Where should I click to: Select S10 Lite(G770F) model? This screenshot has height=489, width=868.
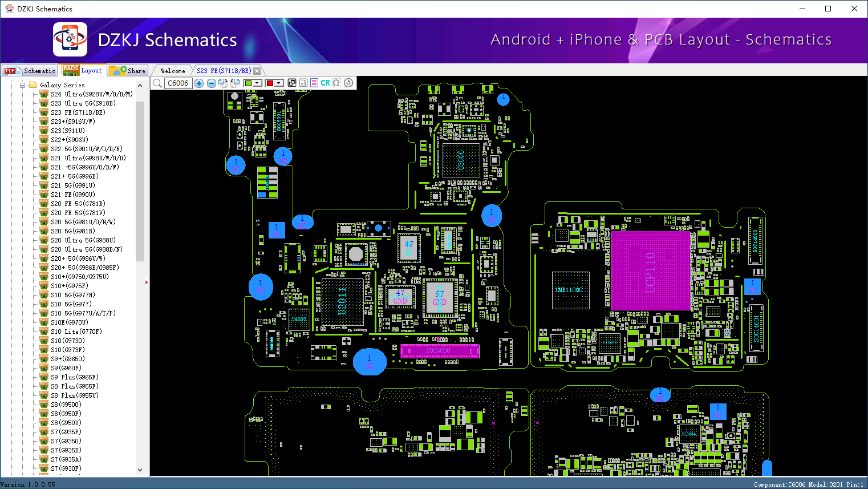coord(76,332)
